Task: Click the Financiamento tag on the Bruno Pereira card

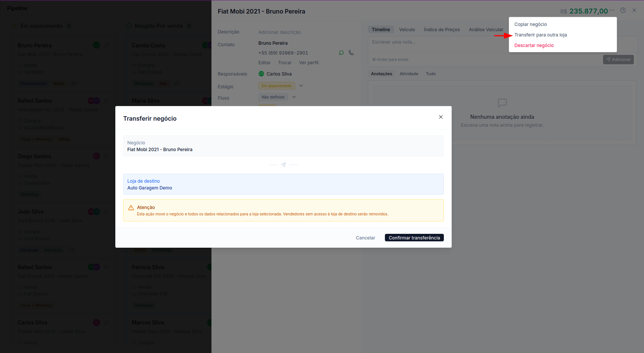Action: [x=33, y=83]
